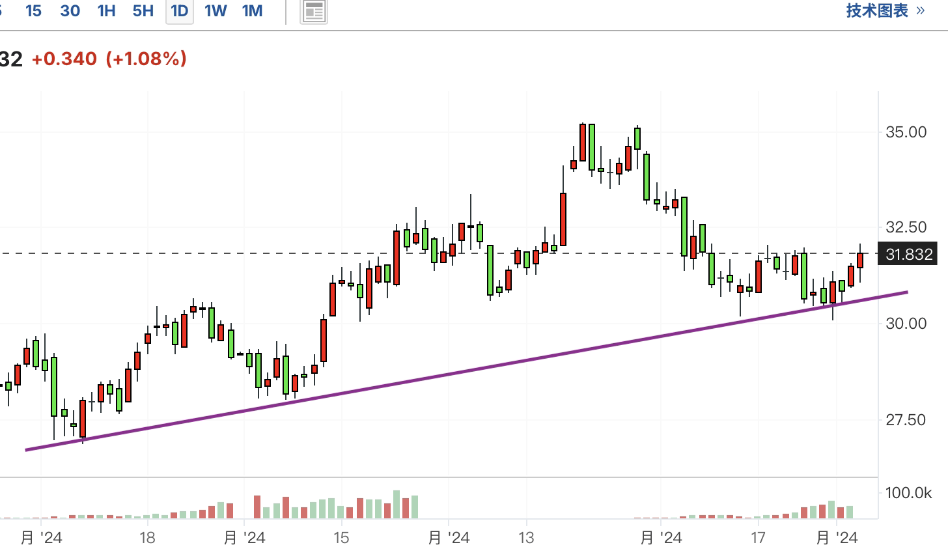The height and width of the screenshot is (560, 948).
Task: Click the (+1.08%) percent change
Action: pos(146,59)
